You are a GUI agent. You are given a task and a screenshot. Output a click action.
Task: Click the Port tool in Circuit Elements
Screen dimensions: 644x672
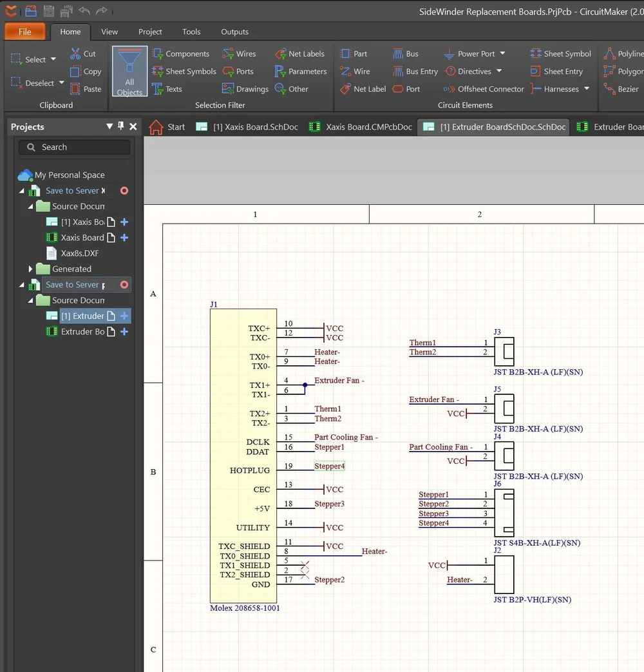(x=406, y=89)
